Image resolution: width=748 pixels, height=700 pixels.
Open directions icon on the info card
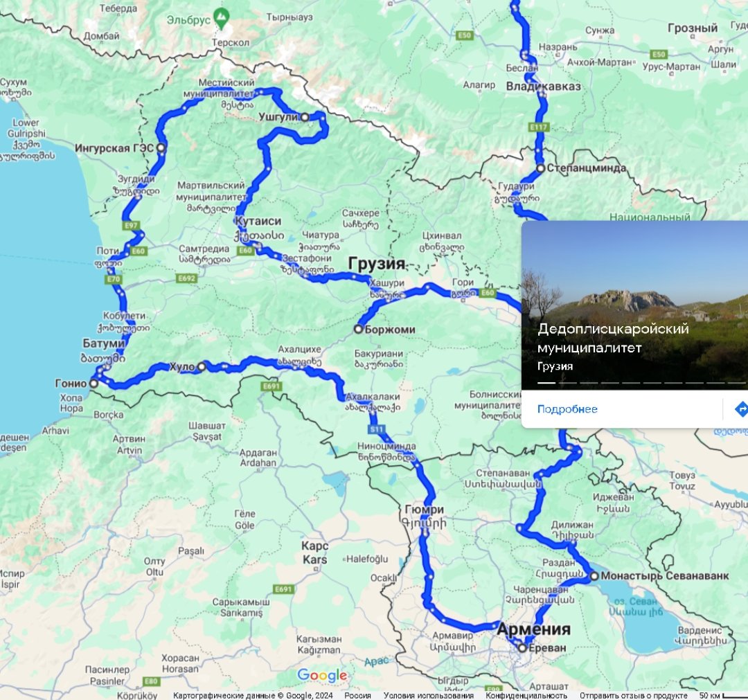pos(741,409)
